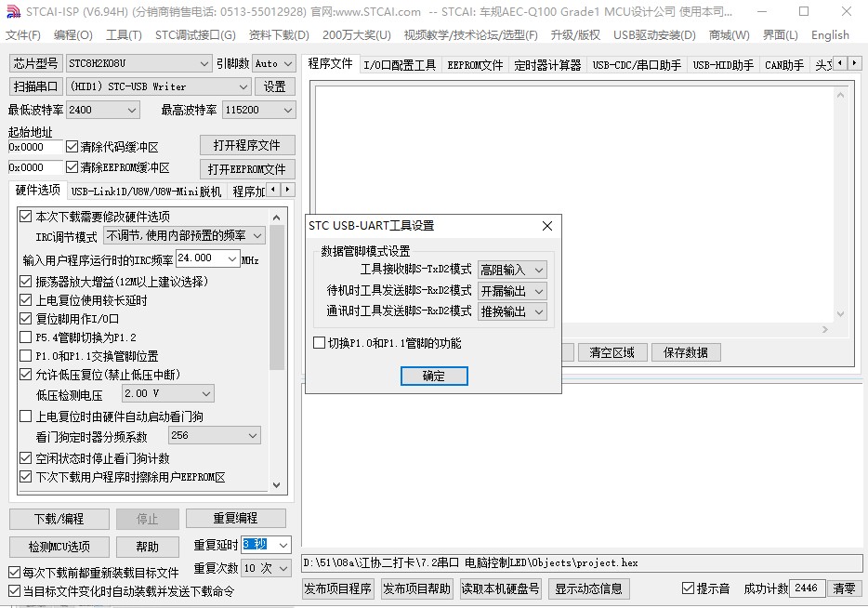This screenshot has height=608, width=868.
Task: Open 最低波特率 2400 dropdown
Action: 103,111
